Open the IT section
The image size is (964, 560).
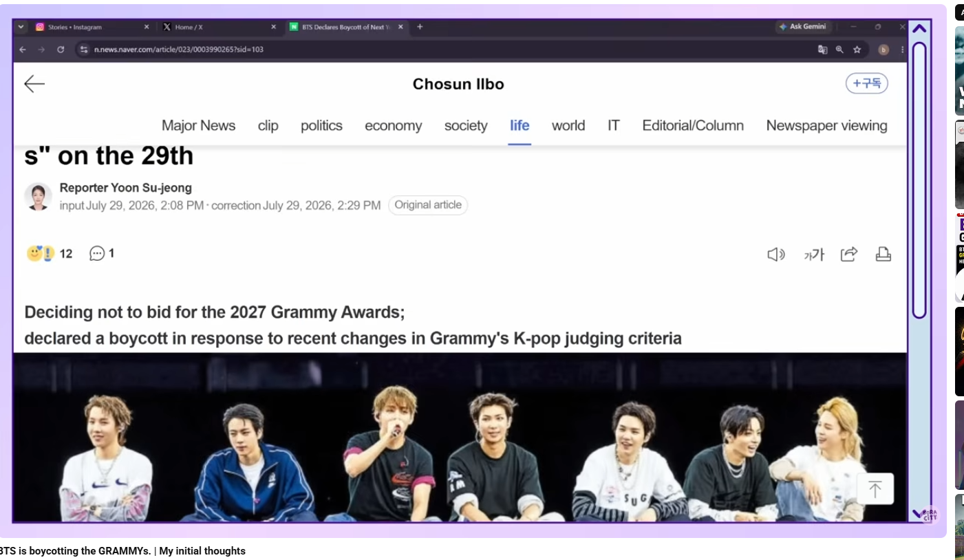pos(613,125)
